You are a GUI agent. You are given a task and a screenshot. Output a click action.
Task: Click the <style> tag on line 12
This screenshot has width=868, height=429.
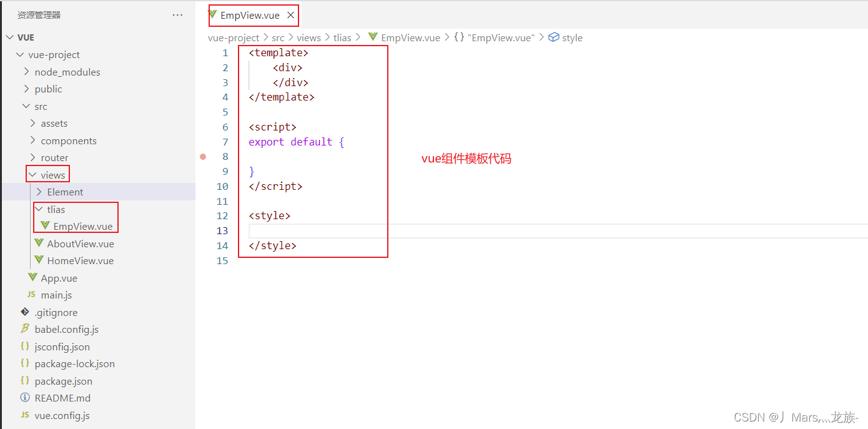(x=269, y=216)
